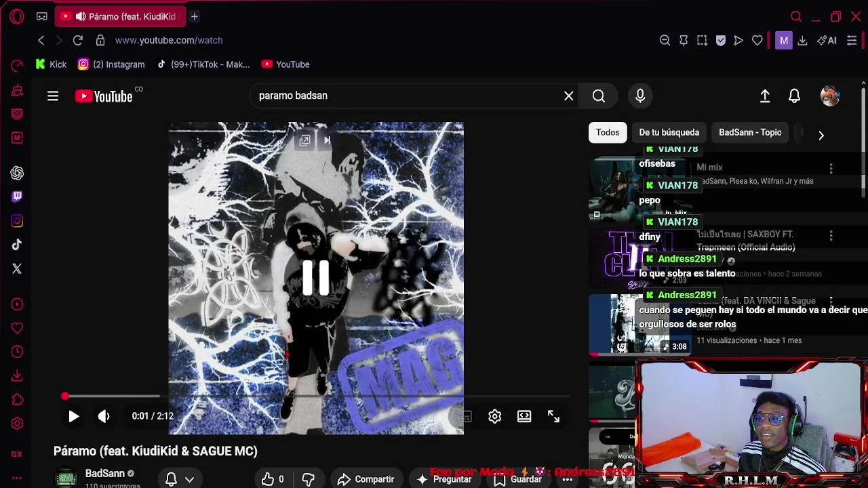Open the Opera GX main menu logo
This screenshot has width=868, height=488.
17,16
